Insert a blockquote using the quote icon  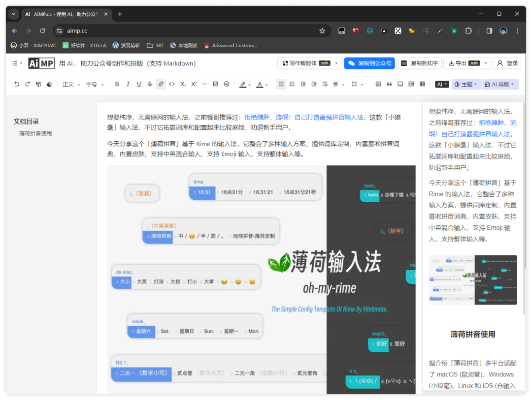tap(390, 84)
